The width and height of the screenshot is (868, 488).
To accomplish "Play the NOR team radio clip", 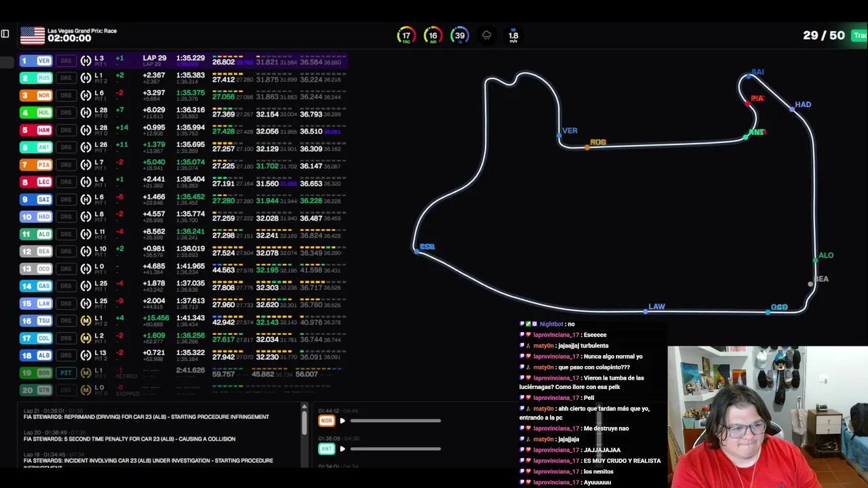I will click(x=342, y=421).
